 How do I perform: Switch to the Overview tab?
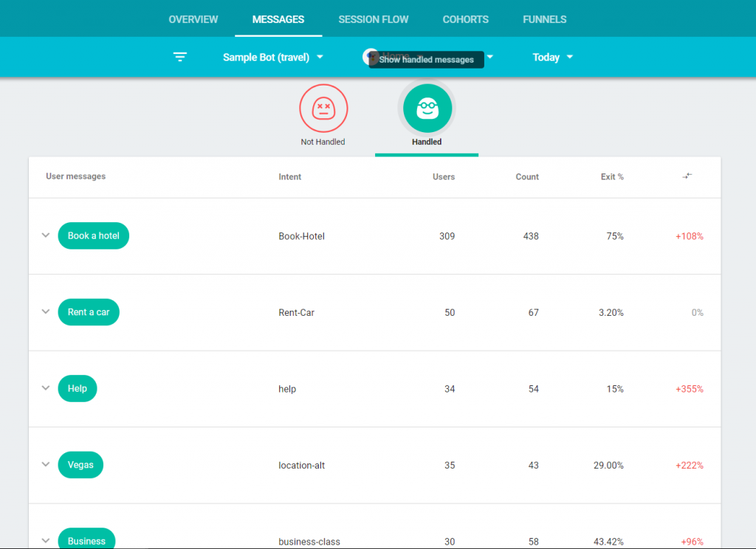[193, 19]
